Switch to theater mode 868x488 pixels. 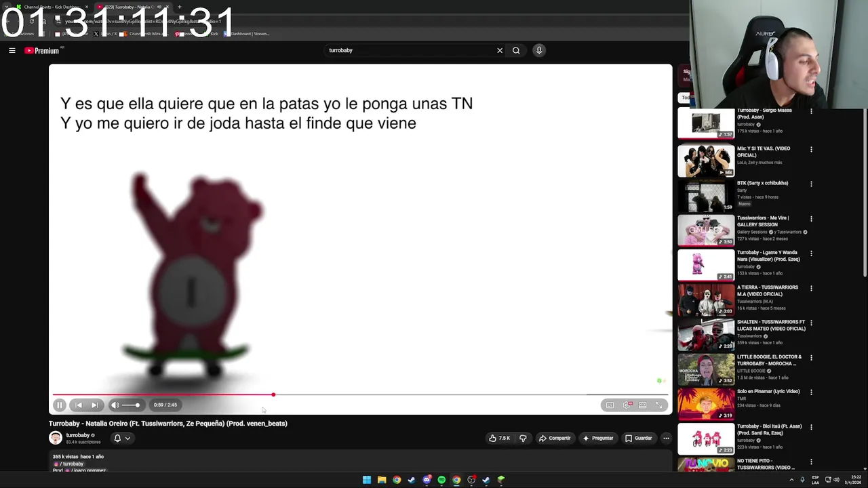643,405
